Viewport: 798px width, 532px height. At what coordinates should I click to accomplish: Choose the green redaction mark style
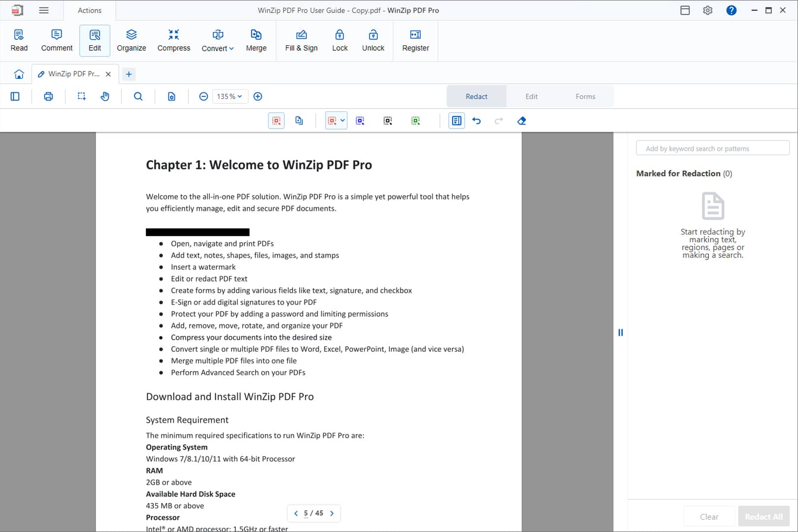pyautogui.click(x=415, y=121)
